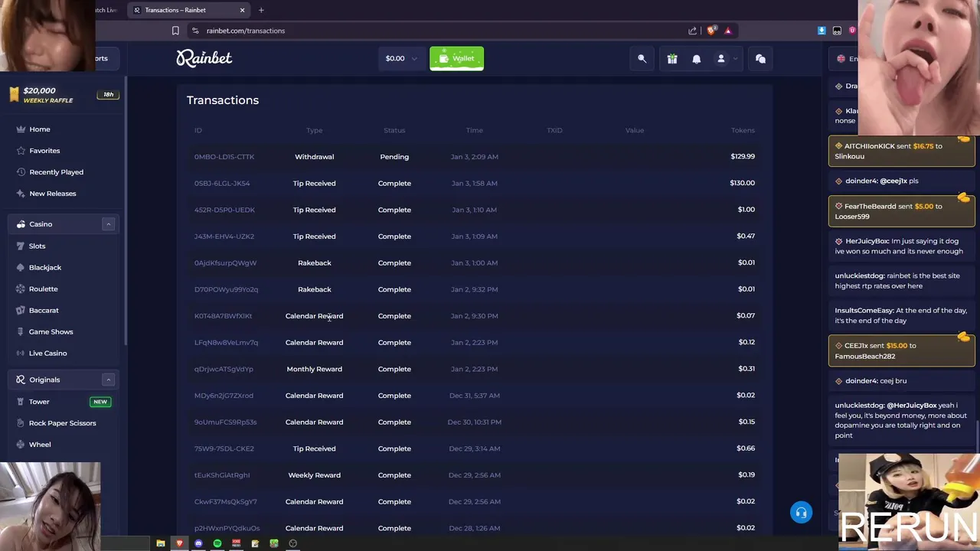The image size is (980, 551).
Task: Click the share icon in address bar
Action: click(693, 31)
